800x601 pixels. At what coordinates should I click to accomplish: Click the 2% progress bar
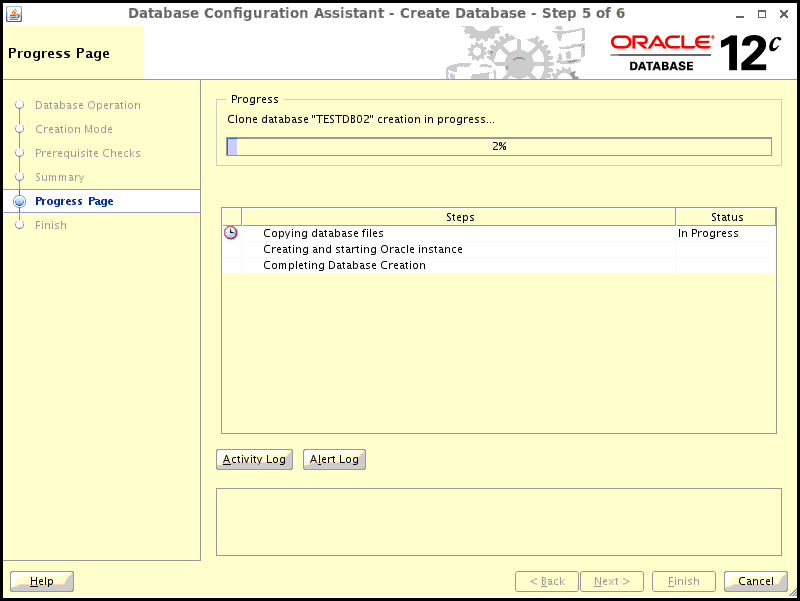(499, 146)
